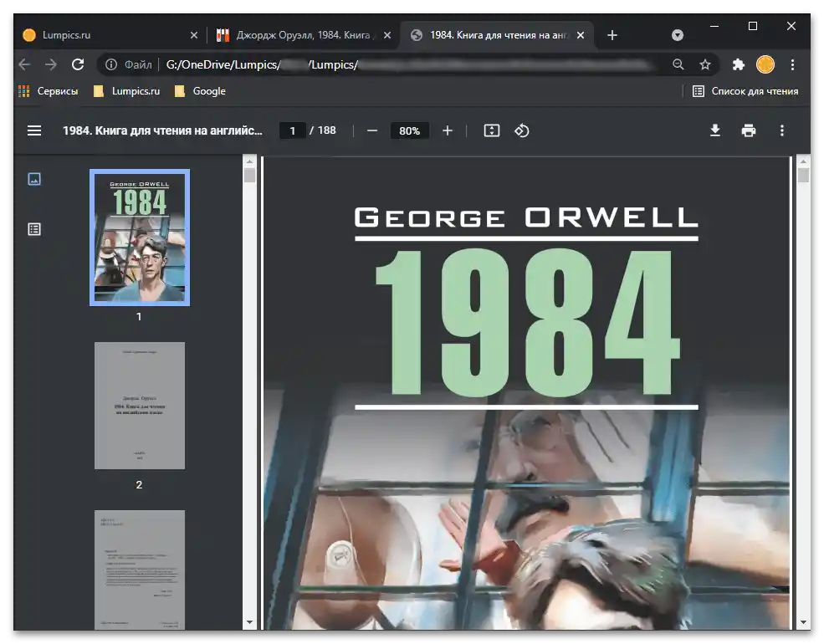The height and width of the screenshot is (644, 824).
Task: Maximize the browser window
Action: [x=753, y=26]
